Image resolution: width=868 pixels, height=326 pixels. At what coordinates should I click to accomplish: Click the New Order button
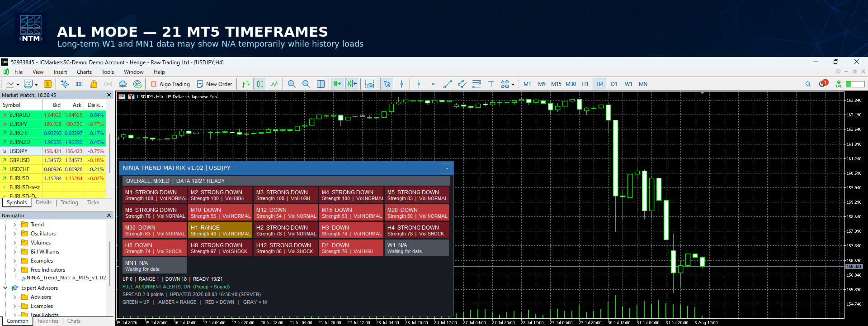click(214, 84)
